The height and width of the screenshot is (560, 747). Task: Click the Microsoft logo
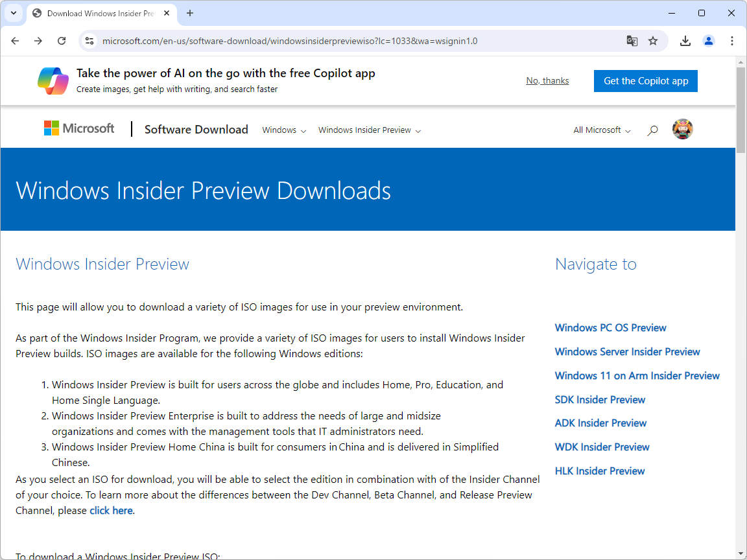click(x=78, y=128)
